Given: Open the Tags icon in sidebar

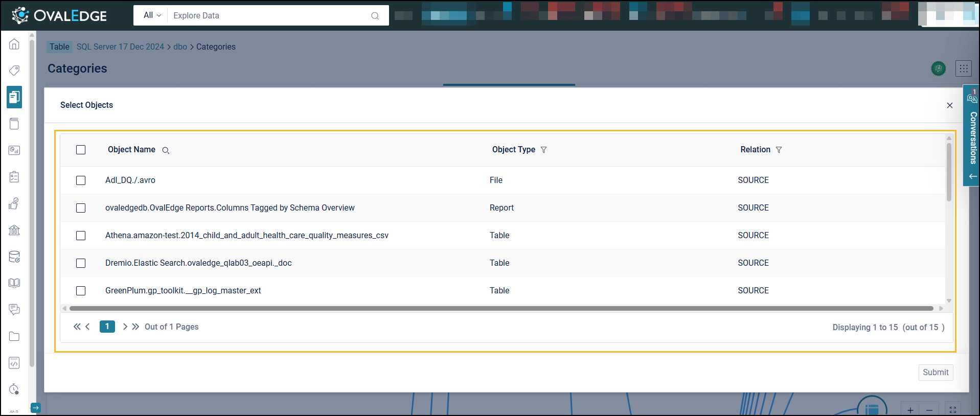Looking at the screenshot, I should 14,71.
